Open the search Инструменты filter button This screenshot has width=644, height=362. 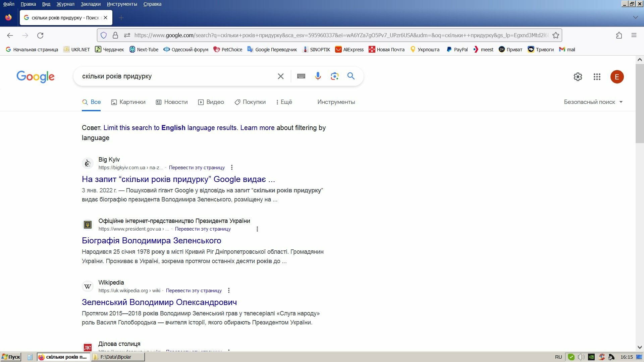click(336, 102)
